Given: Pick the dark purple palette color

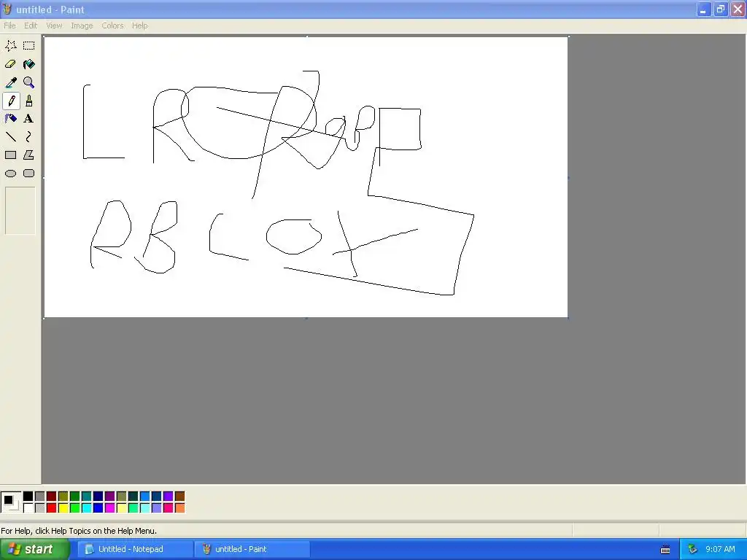Looking at the screenshot, I should pyautogui.click(x=109, y=497).
